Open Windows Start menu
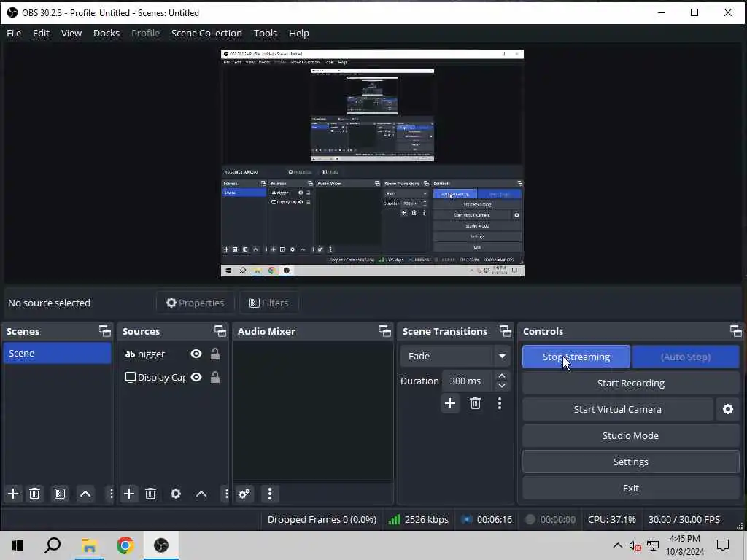Image resolution: width=747 pixels, height=560 pixels. tap(18, 545)
